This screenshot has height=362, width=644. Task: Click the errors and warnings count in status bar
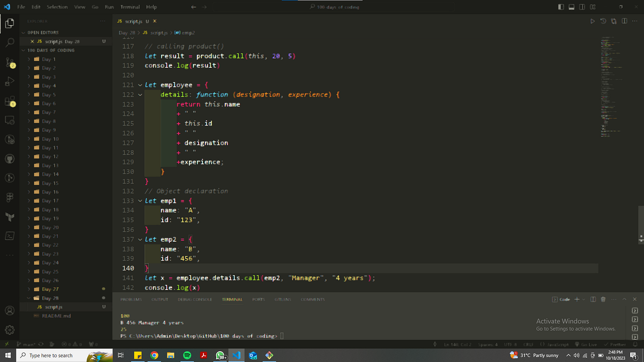tap(71, 344)
